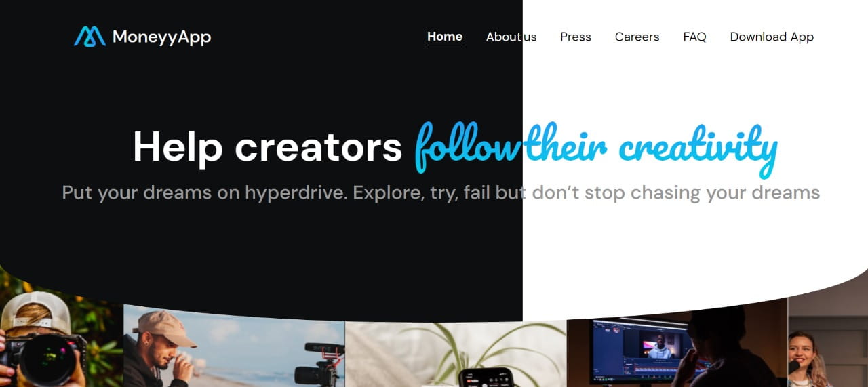Click the Download App link
868x387 pixels.
point(772,37)
